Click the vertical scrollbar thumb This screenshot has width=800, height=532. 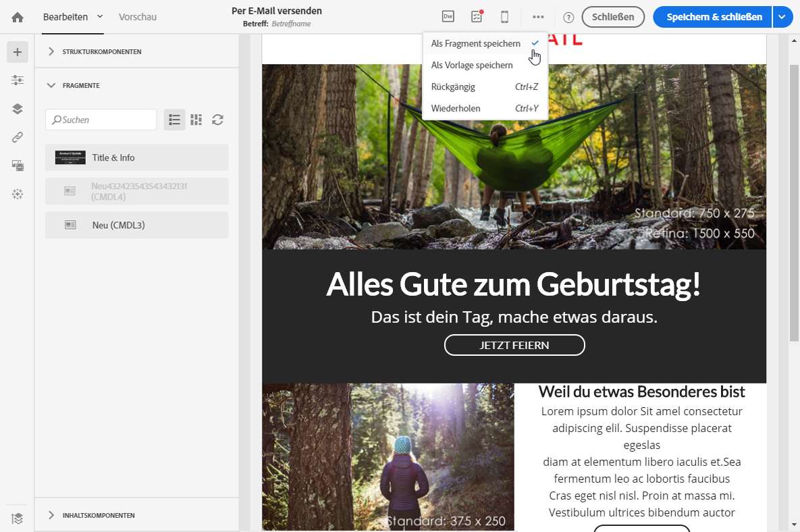794,203
